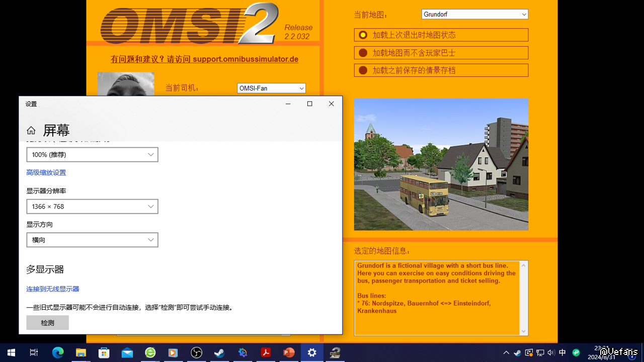Switch to PowerPoint on the taskbar

click(289, 352)
